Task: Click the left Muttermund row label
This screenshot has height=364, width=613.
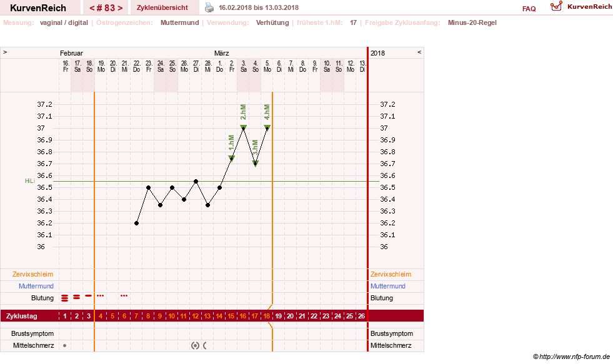Action: point(36,286)
